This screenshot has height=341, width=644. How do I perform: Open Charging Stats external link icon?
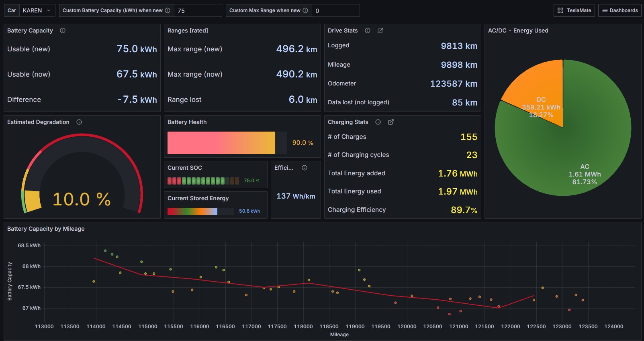(390, 122)
